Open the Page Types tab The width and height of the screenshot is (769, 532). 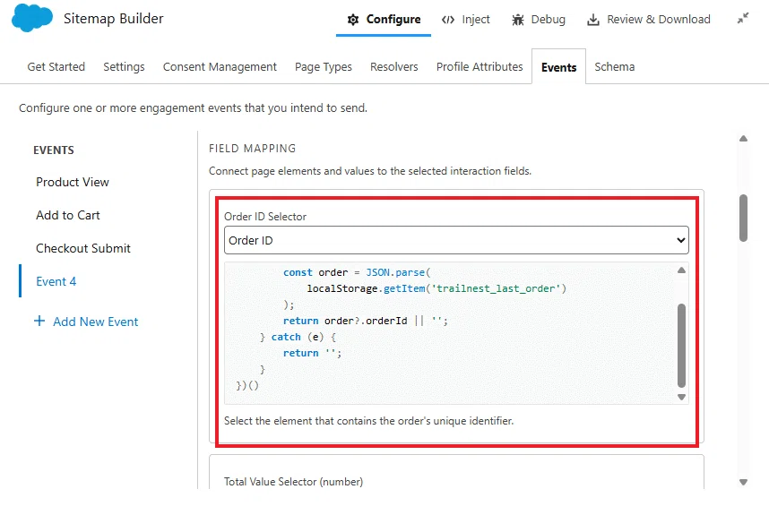coord(324,66)
